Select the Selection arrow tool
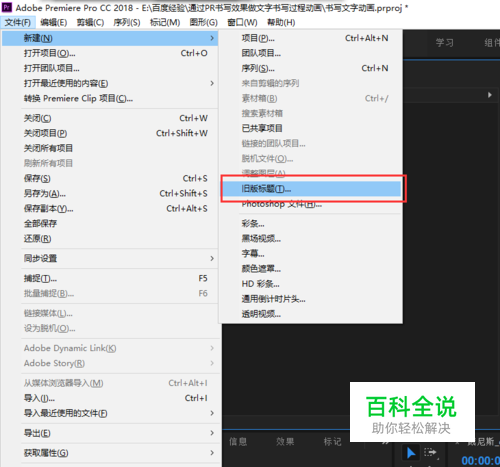 (411, 453)
